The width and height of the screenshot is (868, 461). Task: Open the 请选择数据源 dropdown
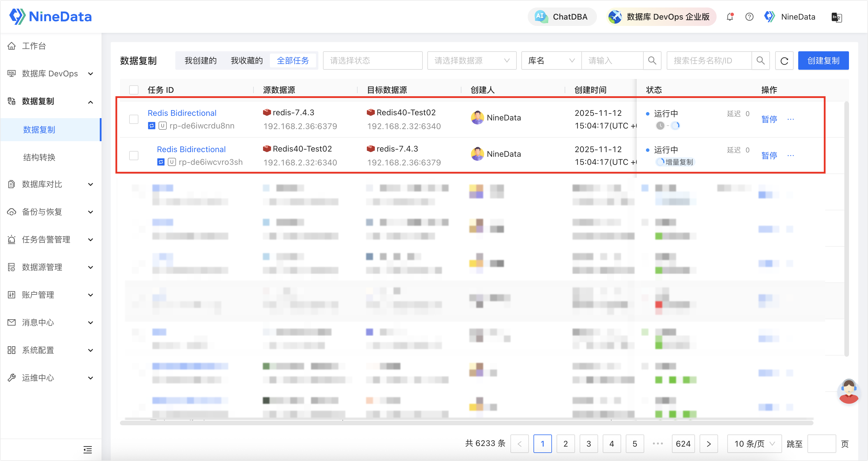coord(471,61)
